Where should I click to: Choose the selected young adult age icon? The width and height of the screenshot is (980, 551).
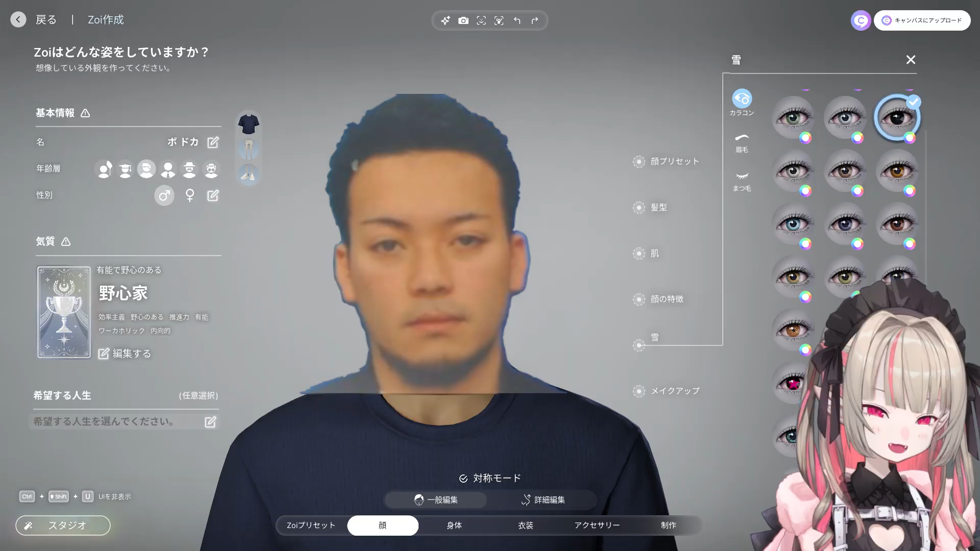(x=146, y=169)
